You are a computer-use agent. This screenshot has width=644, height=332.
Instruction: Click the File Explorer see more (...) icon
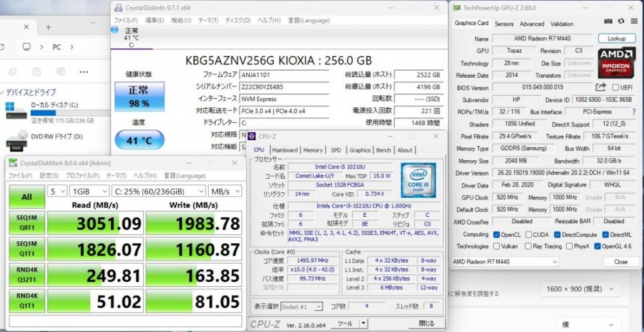pyautogui.click(x=84, y=72)
